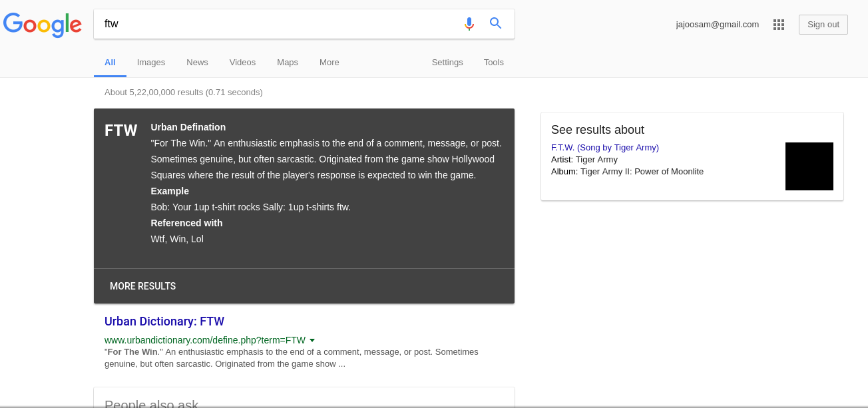
Task: Open the Google apps grid icon
Action: pyautogui.click(x=779, y=25)
